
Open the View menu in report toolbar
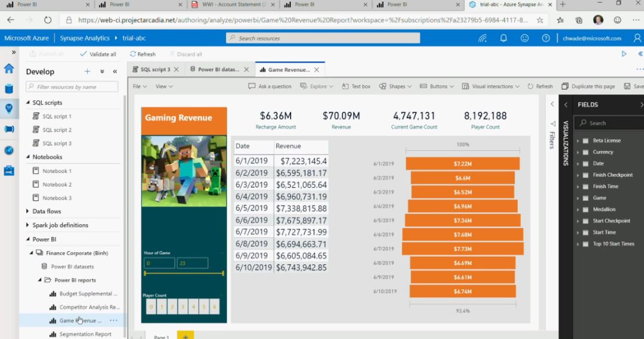coord(164,86)
